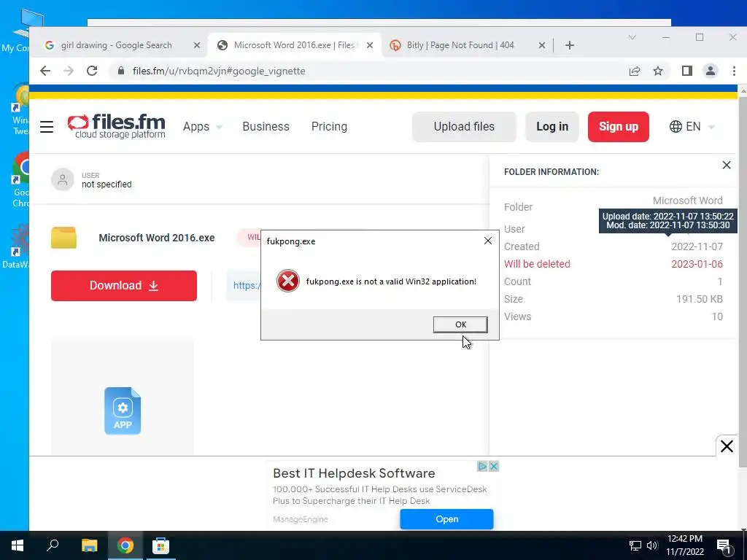Open the notification center icon
This screenshot has width=747, height=560.
(724, 545)
